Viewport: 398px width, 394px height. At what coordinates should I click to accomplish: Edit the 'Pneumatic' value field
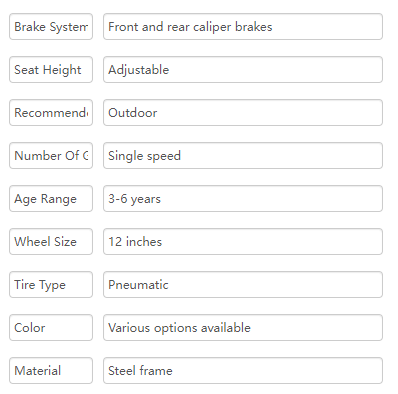pos(243,285)
